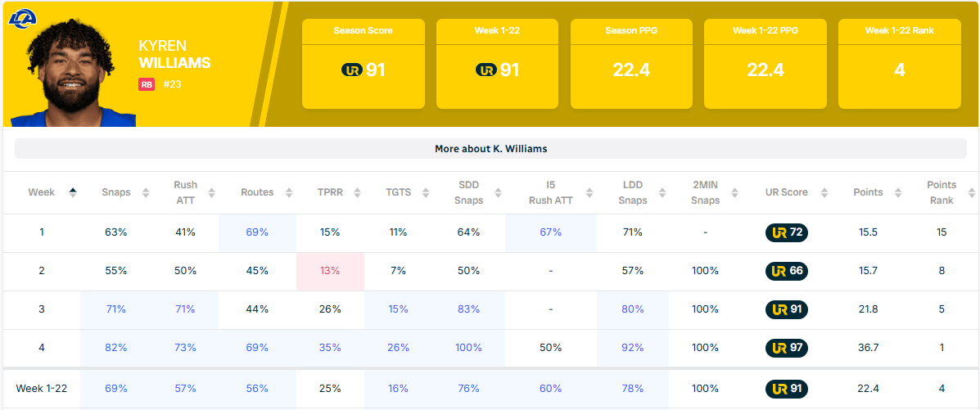
Task: Click the Rush ATT column header
Action: point(186,192)
